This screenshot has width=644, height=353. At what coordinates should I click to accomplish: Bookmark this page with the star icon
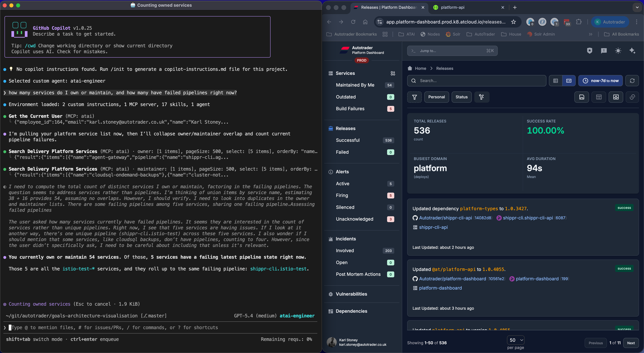coord(514,22)
